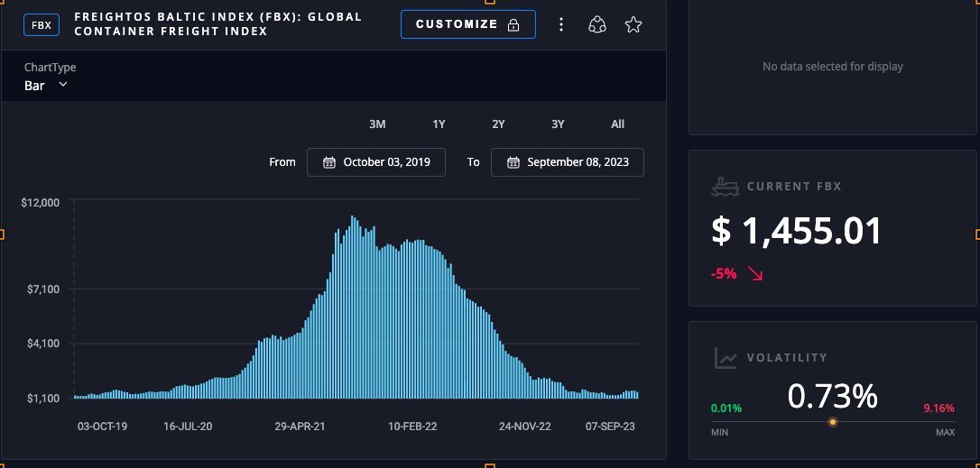Select the 1Y time range

[x=439, y=124]
